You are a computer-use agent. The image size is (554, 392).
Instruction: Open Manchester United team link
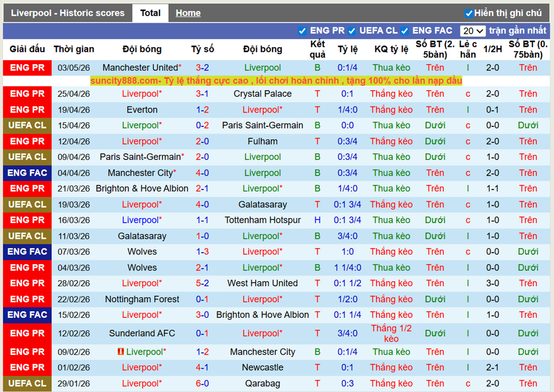[140, 68]
